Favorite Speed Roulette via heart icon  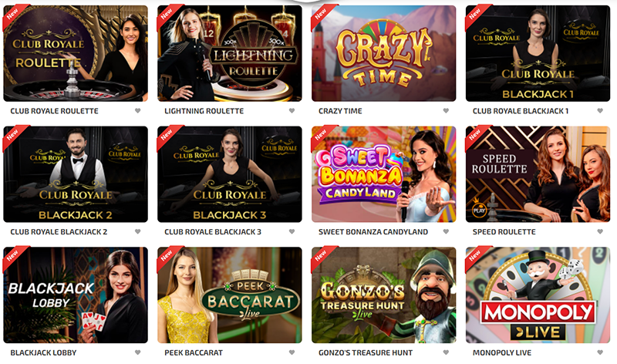[600, 232]
